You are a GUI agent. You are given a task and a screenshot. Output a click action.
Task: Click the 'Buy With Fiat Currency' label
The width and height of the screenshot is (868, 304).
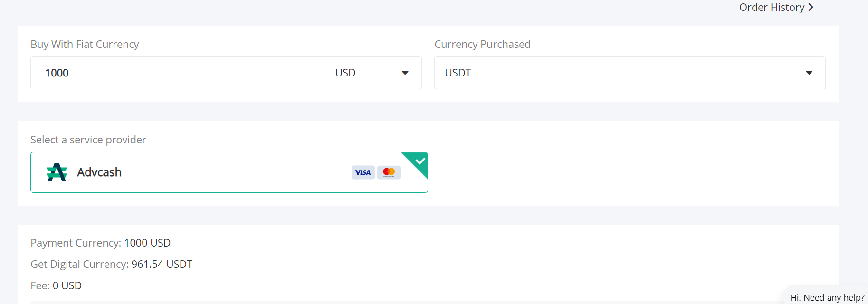click(85, 44)
